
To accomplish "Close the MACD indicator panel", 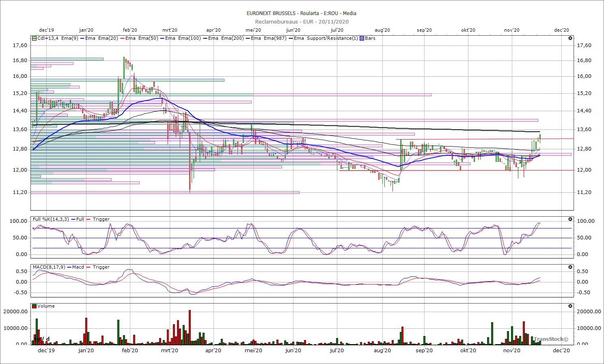I will click(x=570, y=267).
